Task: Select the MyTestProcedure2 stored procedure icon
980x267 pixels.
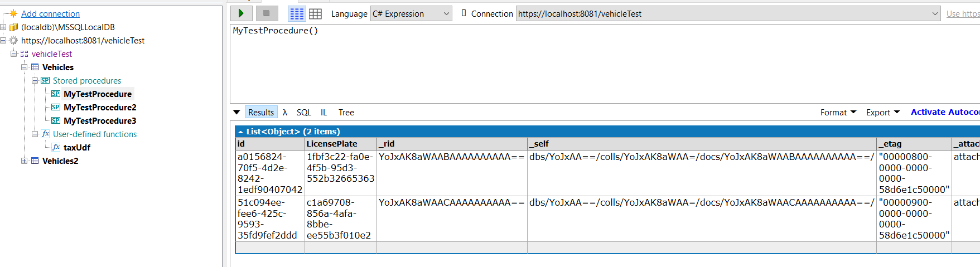Action: click(x=56, y=107)
